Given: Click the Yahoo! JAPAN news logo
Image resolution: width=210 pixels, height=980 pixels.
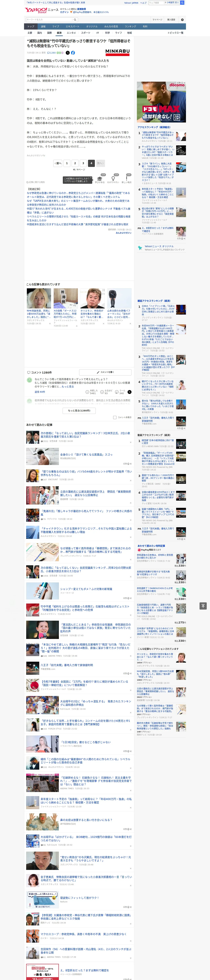Looking at the screenshot, I should click(x=41, y=10).
